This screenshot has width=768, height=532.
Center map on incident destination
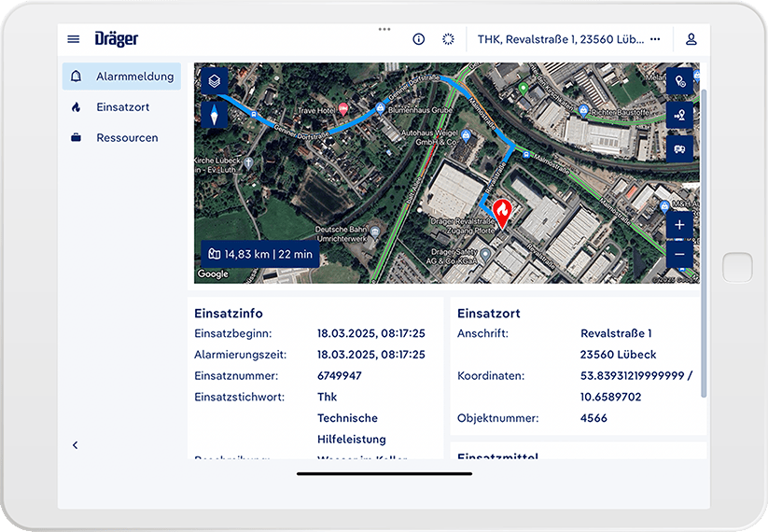(680, 115)
